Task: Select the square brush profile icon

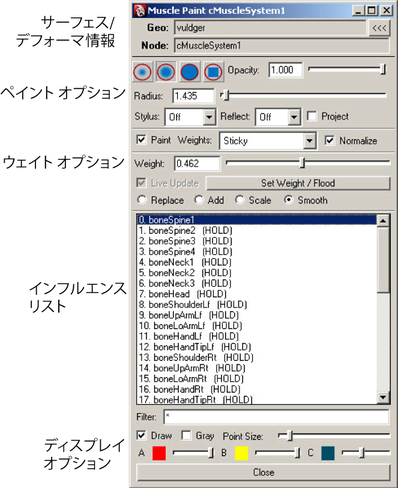Action: pos(213,72)
